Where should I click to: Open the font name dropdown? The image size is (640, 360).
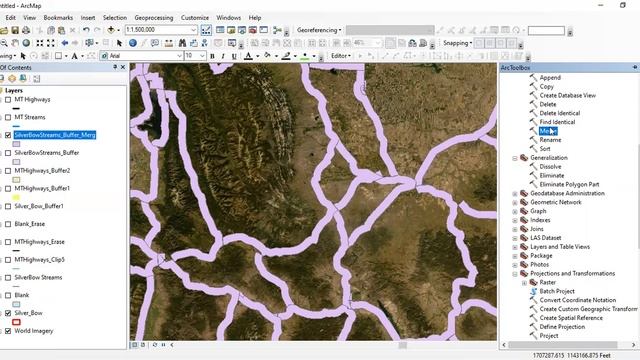pyautogui.click(x=179, y=56)
